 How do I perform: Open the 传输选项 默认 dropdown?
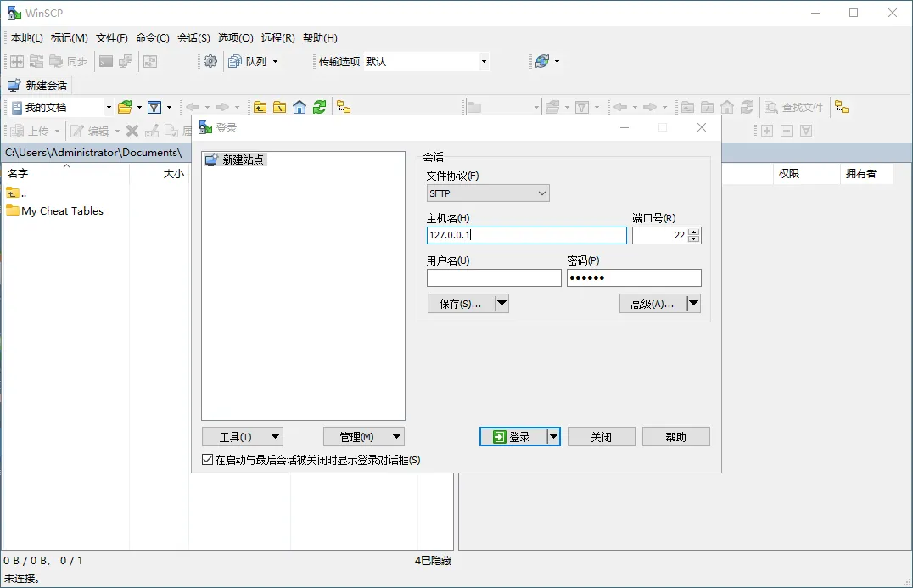(x=482, y=61)
